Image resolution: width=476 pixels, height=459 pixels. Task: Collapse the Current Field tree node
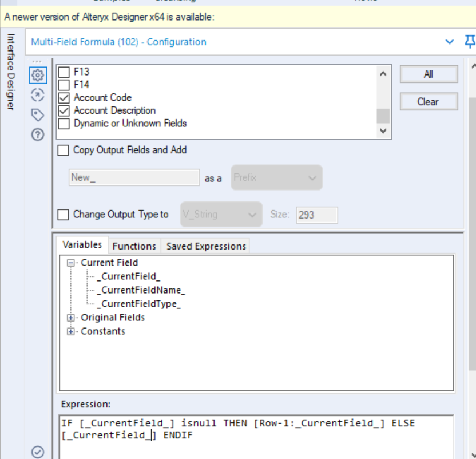[72, 262]
